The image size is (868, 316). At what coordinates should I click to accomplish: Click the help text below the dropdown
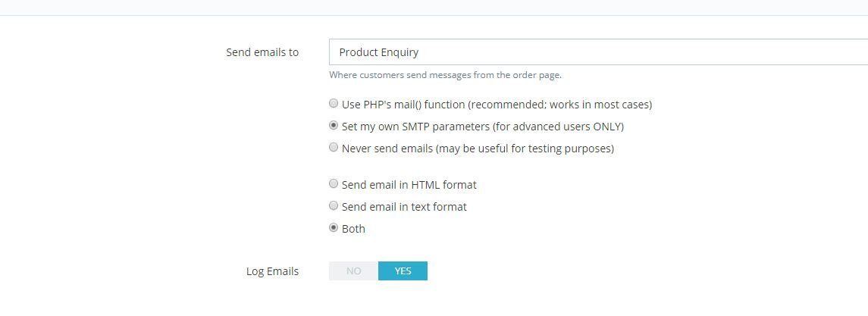[445, 75]
